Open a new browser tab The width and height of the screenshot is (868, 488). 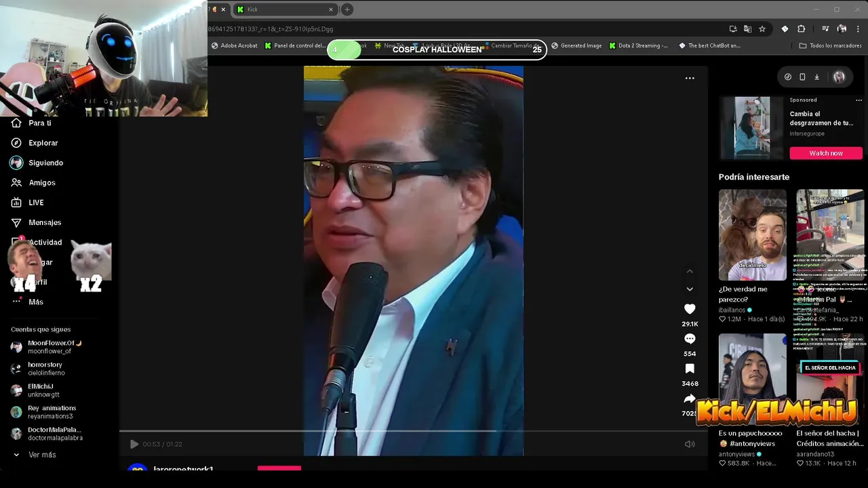click(347, 9)
